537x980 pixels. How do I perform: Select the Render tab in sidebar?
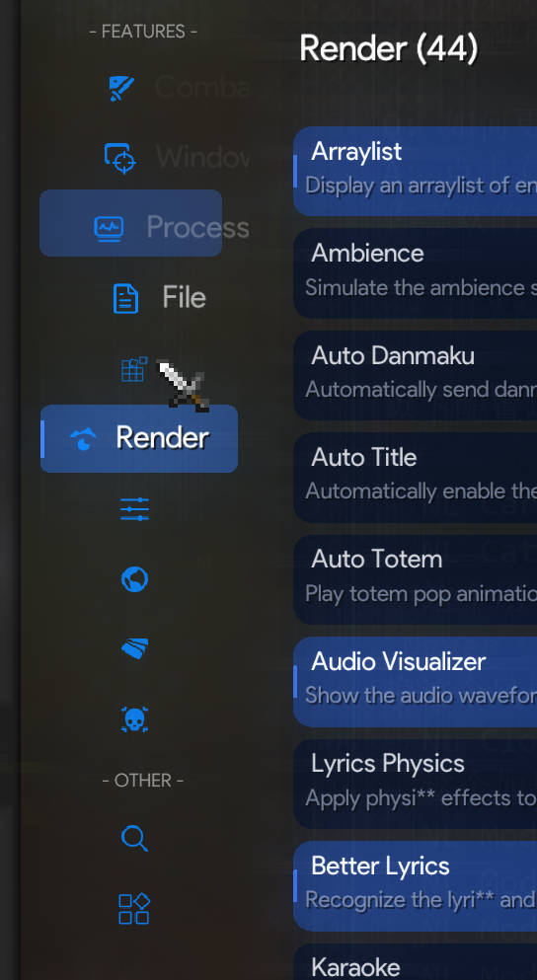point(139,438)
